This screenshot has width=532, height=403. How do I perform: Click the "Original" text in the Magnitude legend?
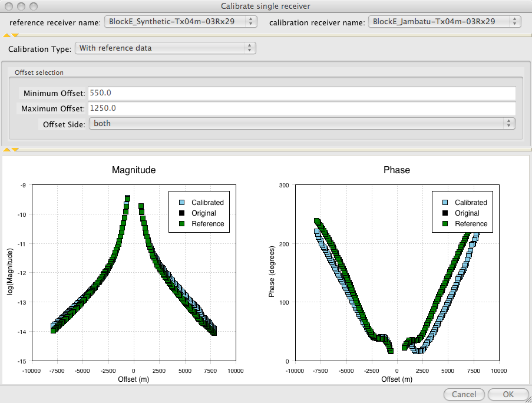204,213
